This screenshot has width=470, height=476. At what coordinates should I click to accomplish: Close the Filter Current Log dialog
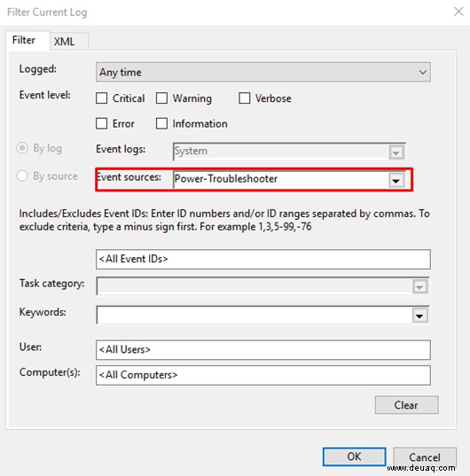(458, 12)
